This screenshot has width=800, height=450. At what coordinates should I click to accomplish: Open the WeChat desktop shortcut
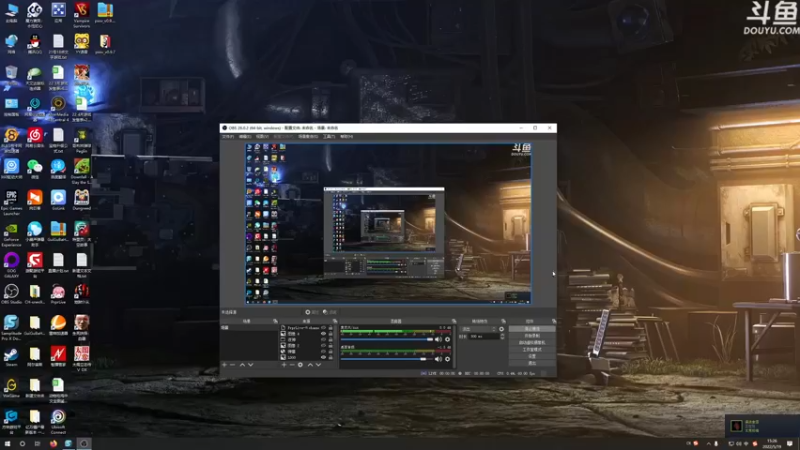coord(35,169)
